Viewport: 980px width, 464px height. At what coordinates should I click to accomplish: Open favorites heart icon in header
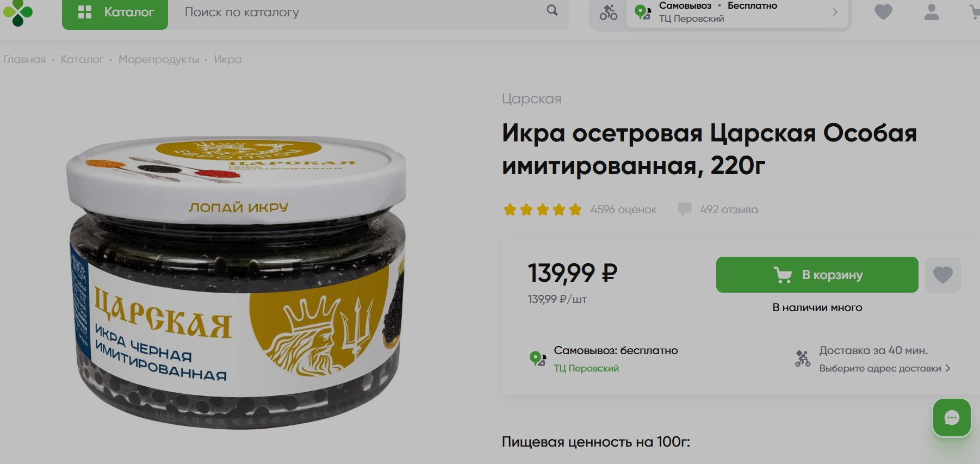pos(883,12)
